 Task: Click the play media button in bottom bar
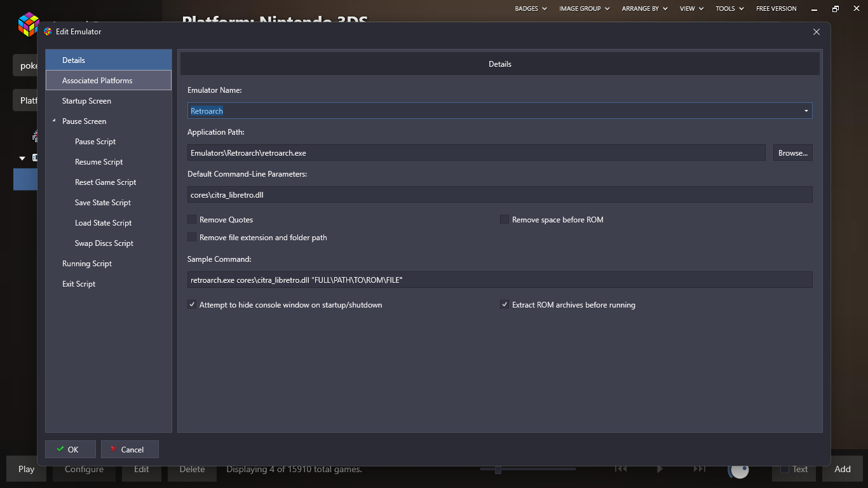coord(660,469)
